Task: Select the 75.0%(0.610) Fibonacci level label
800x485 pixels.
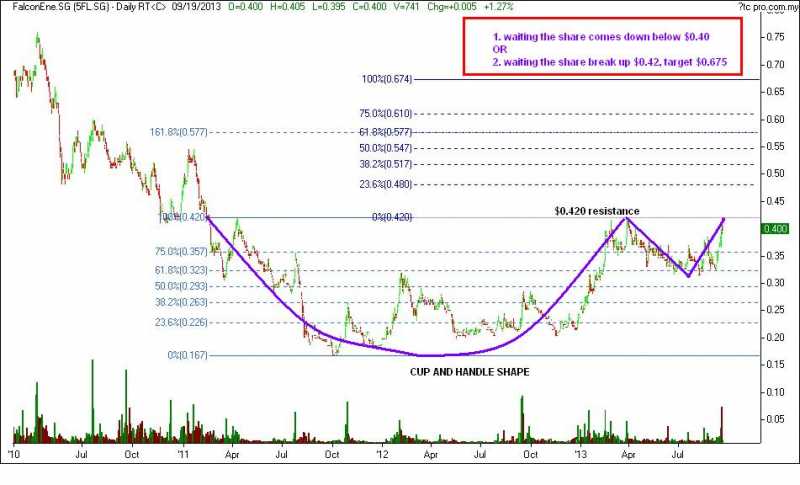Action: click(386, 114)
